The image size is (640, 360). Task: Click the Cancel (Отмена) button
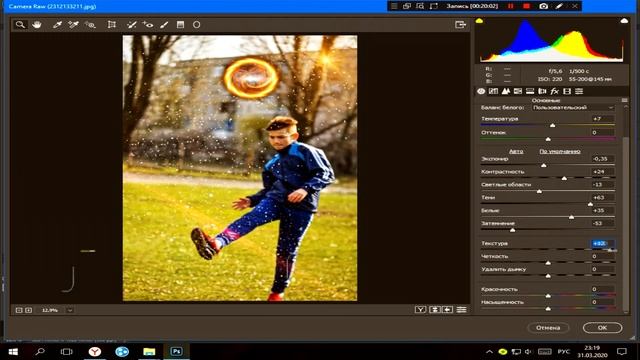(548, 328)
